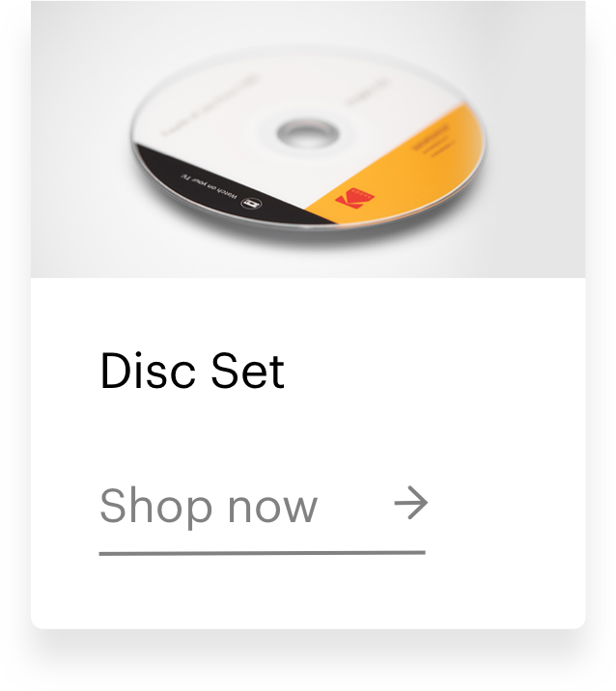Click the blurred text lines on orange area
Image resolution: width=616 pixels, height=691 pixels.
431,142
